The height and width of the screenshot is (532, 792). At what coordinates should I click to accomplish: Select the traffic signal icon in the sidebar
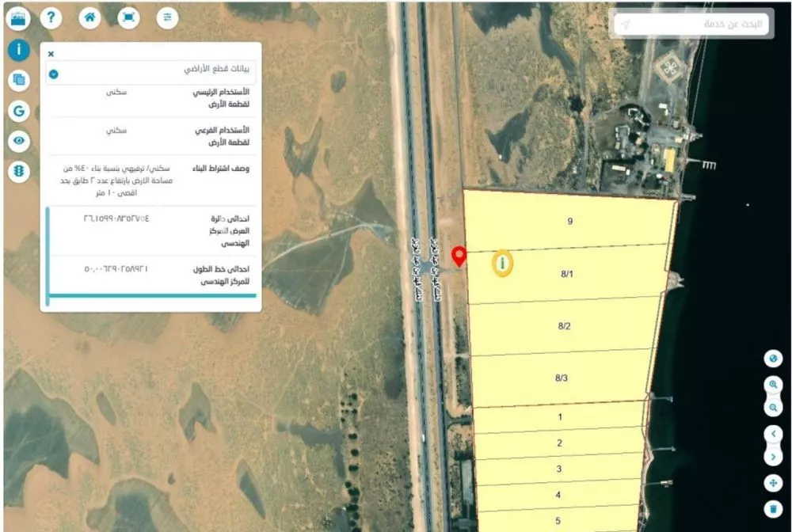point(19,169)
